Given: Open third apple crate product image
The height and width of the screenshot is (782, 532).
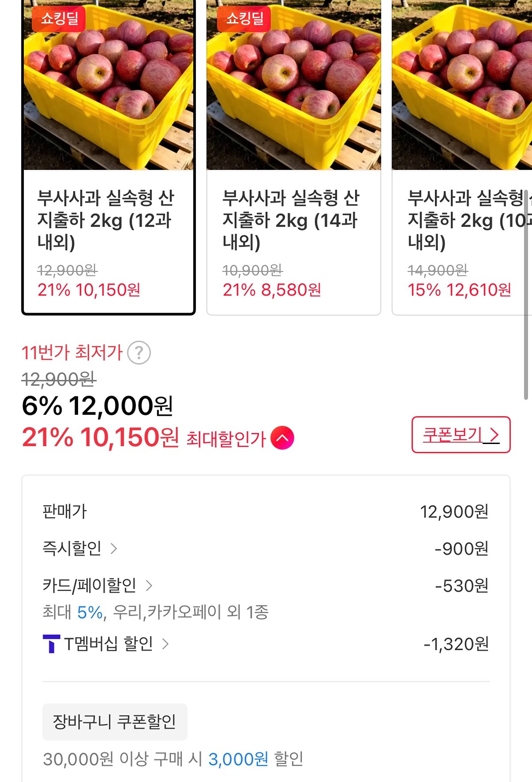Looking at the screenshot, I should click(x=462, y=85).
